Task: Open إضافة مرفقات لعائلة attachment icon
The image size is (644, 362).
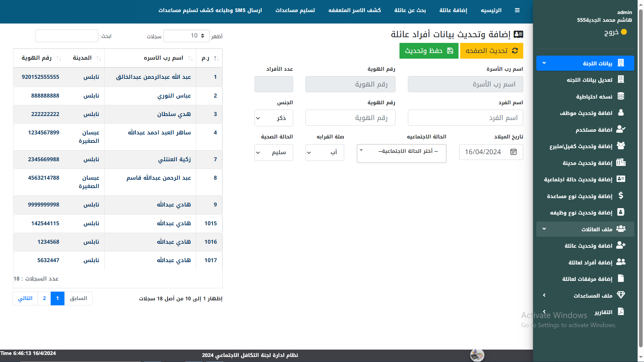Action: click(x=621, y=278)
